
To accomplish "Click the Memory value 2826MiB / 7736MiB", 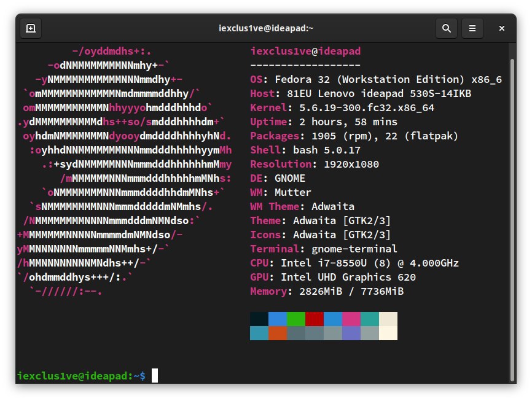I will pos(351,292).
